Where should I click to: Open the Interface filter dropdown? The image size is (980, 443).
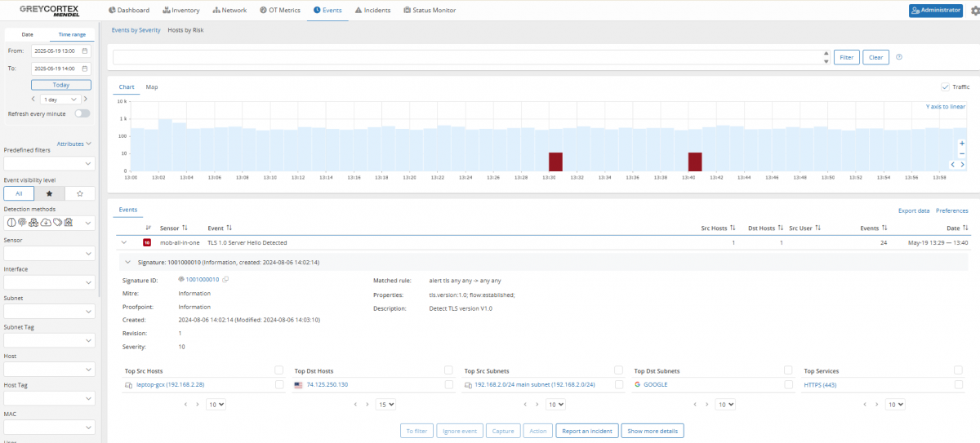pos(49,282)
